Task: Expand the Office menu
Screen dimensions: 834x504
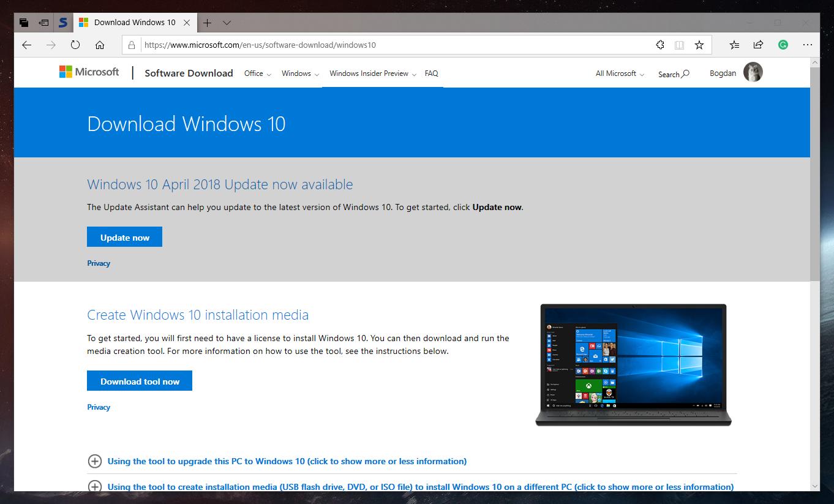Action: (257, 73)
